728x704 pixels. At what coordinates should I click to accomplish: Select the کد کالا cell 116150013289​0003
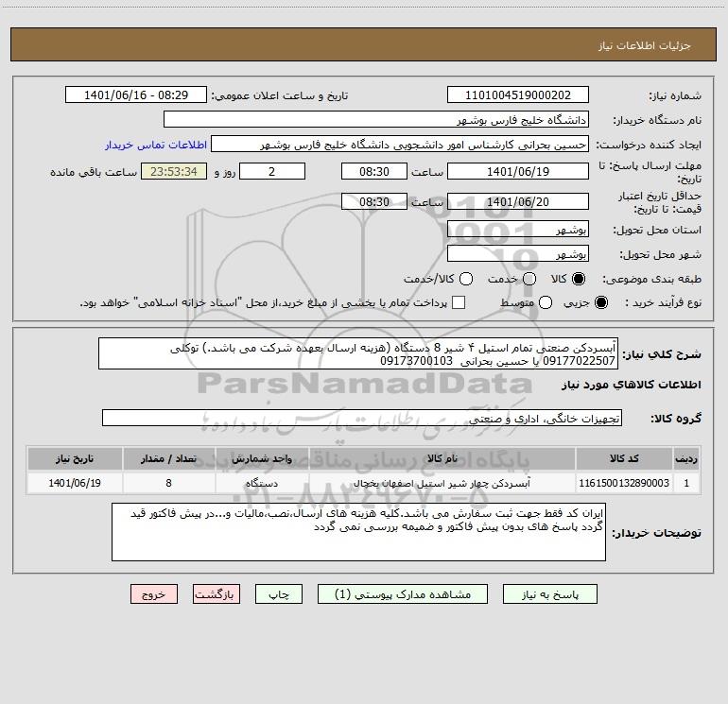[x=624, y=483]
